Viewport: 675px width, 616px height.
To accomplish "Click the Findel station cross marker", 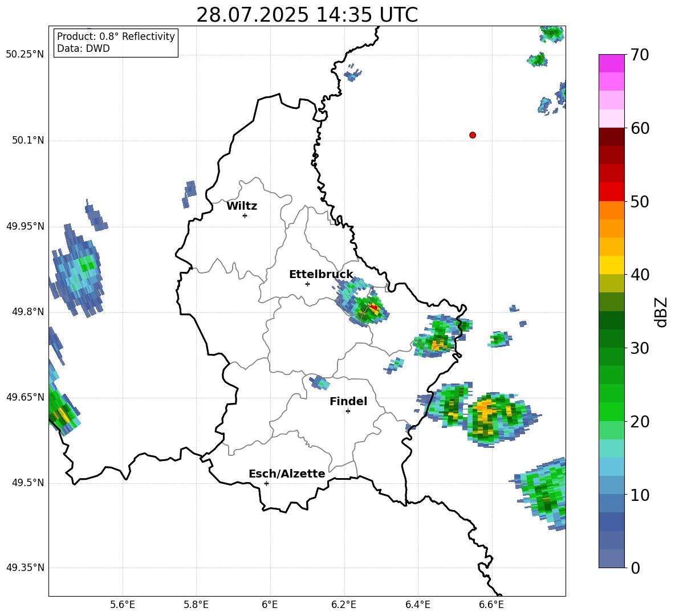I will click(348, 411).
